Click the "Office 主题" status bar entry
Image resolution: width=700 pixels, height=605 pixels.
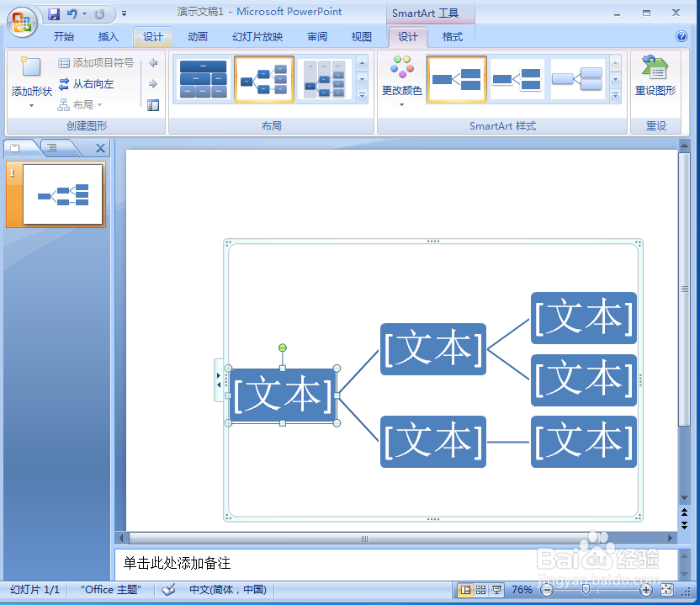pos(111,590)
